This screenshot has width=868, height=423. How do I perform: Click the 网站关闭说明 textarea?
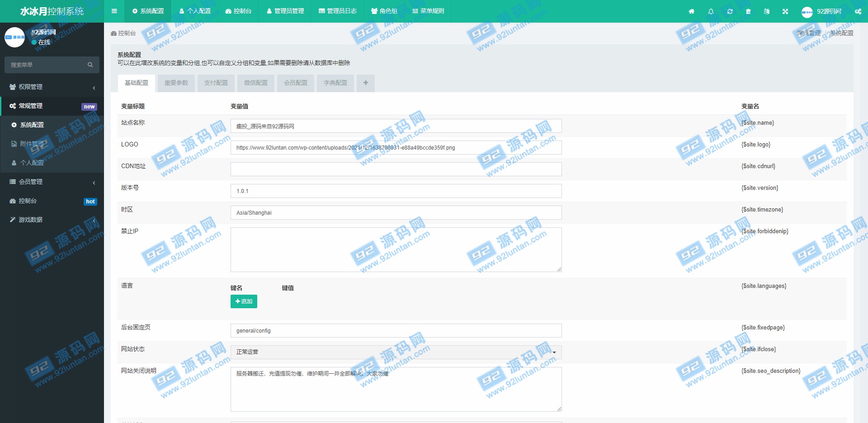click(396, 389)
